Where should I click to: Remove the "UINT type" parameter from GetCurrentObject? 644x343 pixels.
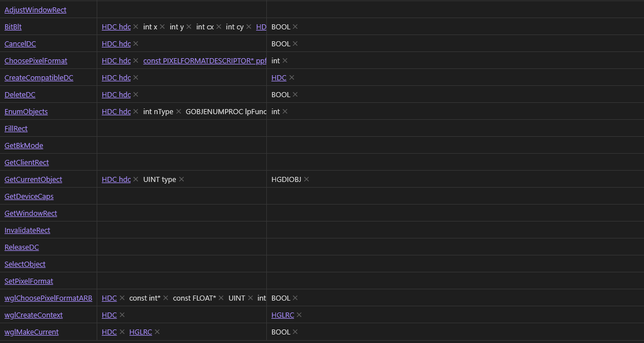[x=181, y=179]
